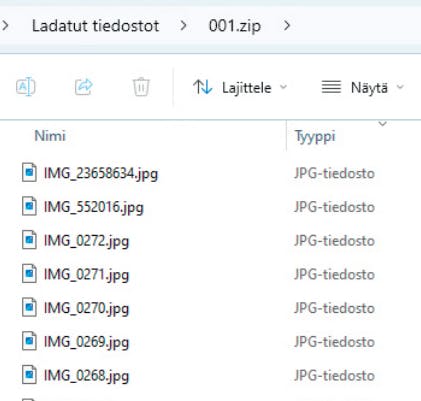Image resolution: width=421 pixels, height=401 pixels.
Task: Expand the chevron after 001.zip in path
Action: (x=287, y=25)
